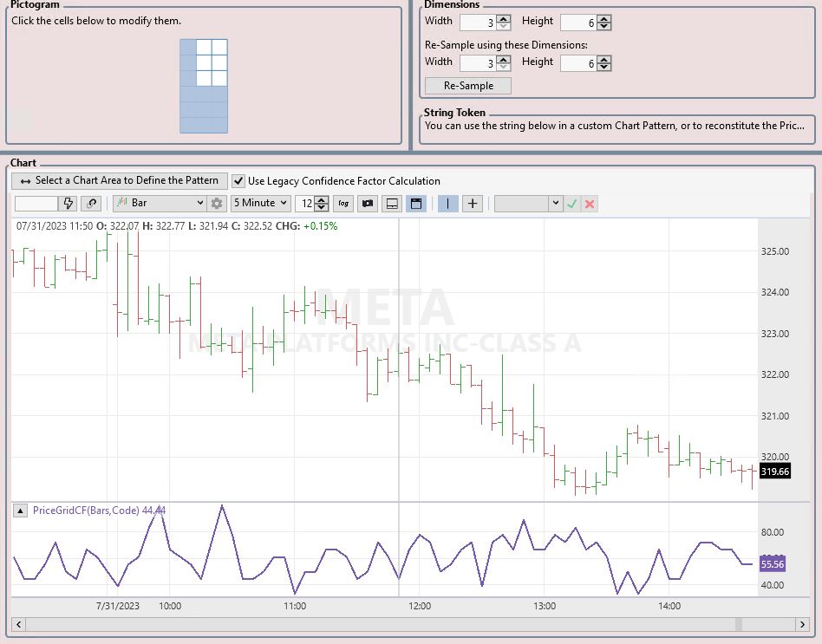Image resolution: width=822 pixels, height=644 pixels.
Task: Click the camera snapshot icon
Action: click(x=368, y=204)
